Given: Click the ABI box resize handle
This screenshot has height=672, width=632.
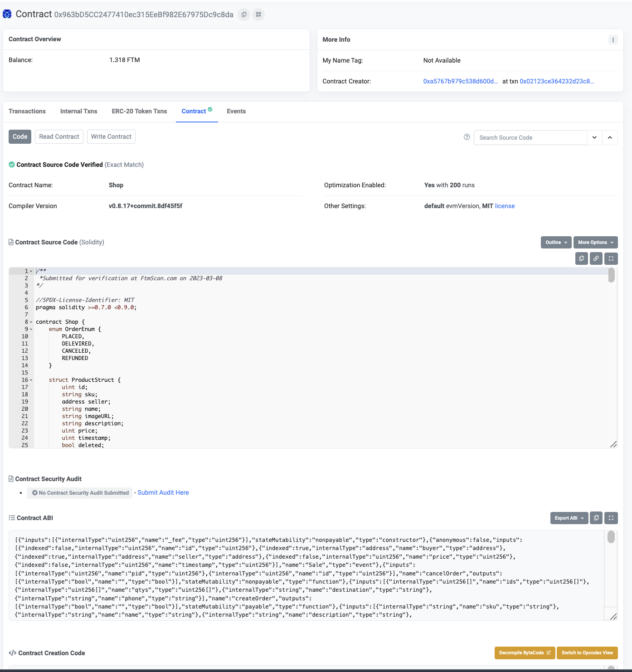Looking at the screenshot, I should coord(613,617).
